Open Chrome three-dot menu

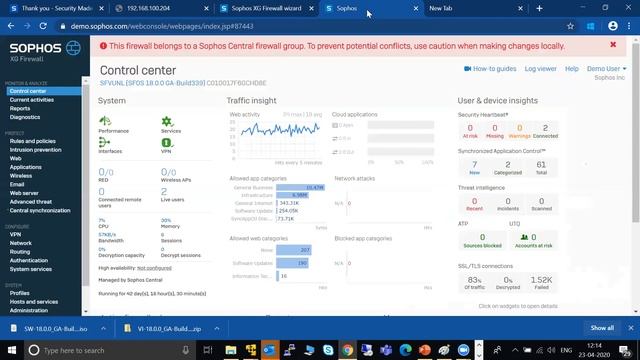[629, 26]
